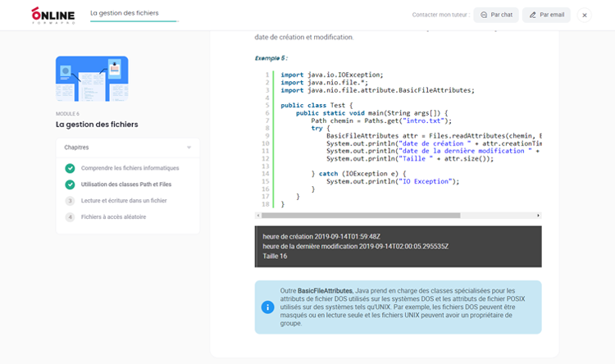Click green checkmark beside Utilisation des classes
Viewport: 615px width, 364px height.
(70, 184)
